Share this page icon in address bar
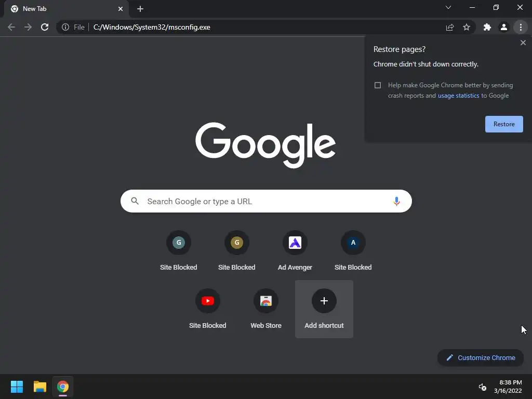Viewport: 532px width, 399px height. (450, 27)
